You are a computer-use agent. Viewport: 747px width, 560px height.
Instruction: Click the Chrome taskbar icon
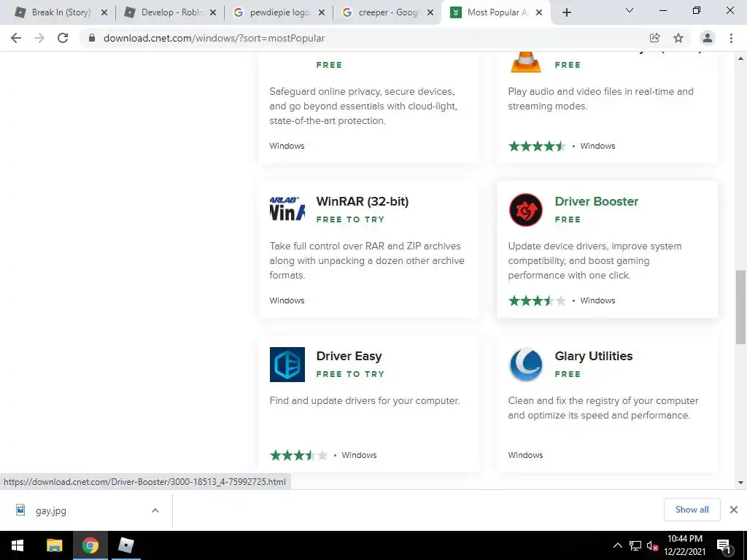tap(90, 545)
